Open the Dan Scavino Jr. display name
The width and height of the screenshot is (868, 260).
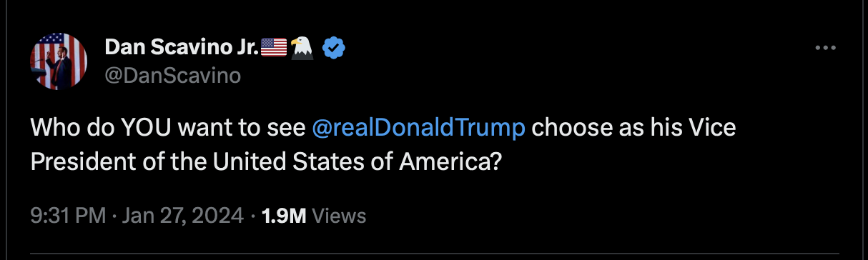(182, 48)
